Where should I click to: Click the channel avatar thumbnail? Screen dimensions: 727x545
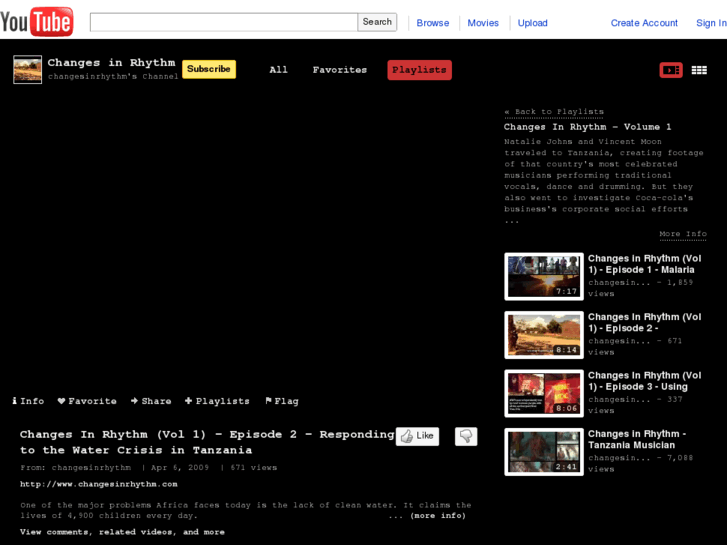point(27,69)
